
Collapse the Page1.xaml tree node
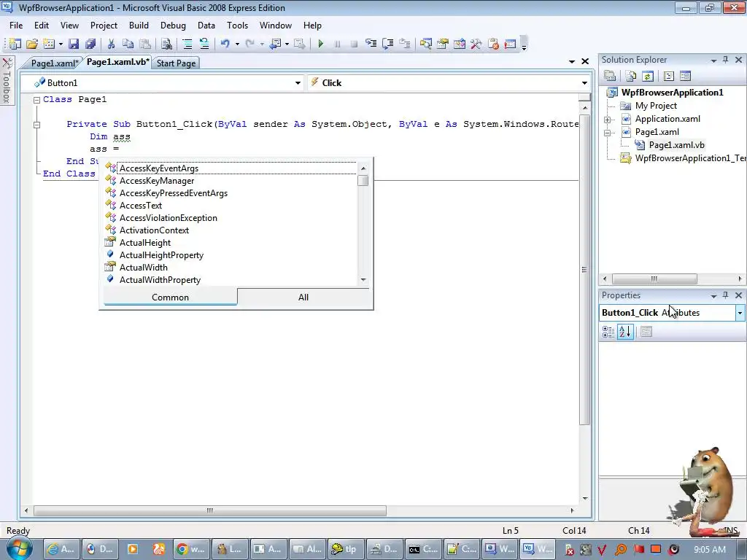(x=608, y=133)
